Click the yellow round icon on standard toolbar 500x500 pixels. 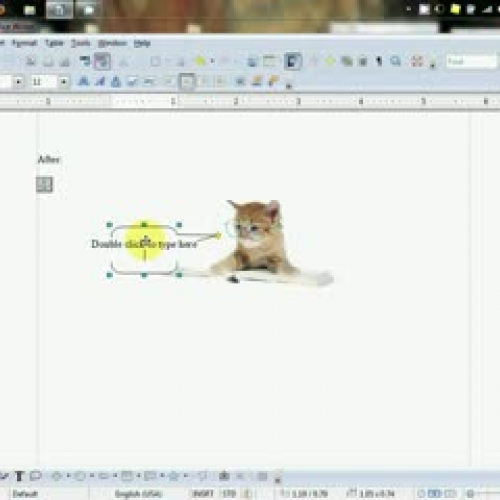coord(200,61)
